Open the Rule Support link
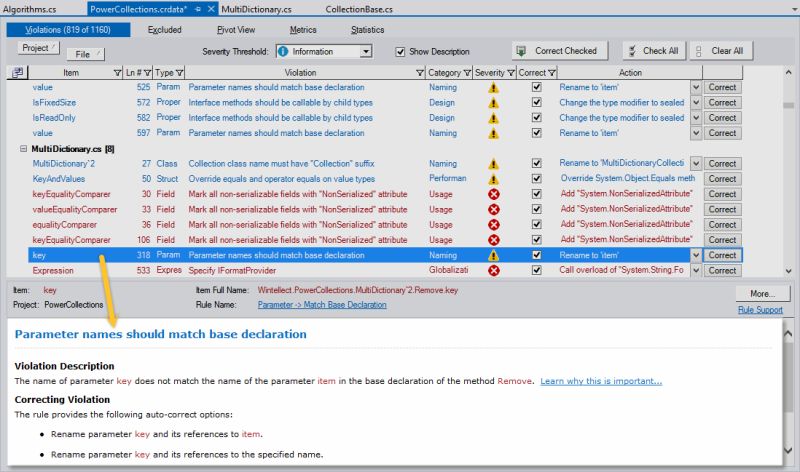The image size is (800, 472). tap(760, 310)
